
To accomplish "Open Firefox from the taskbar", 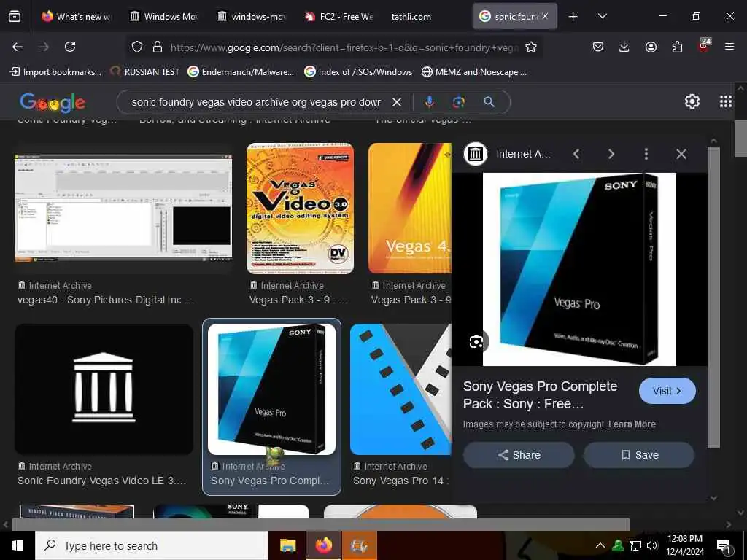I will 323,545.
